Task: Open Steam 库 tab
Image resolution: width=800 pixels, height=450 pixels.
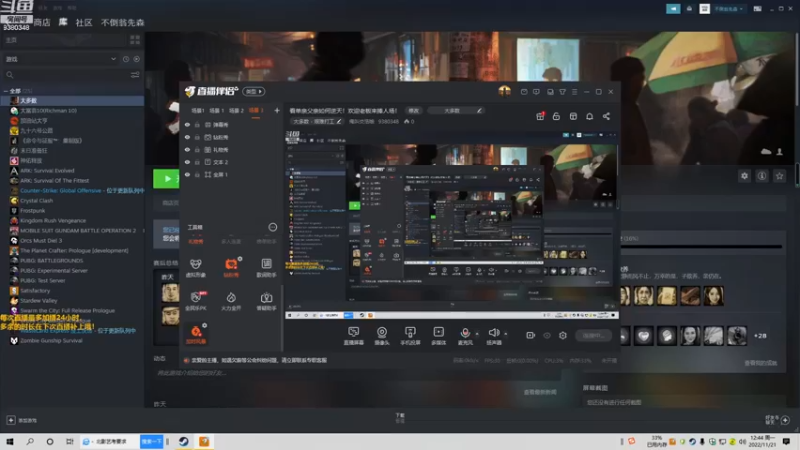Action: (63, 22)
